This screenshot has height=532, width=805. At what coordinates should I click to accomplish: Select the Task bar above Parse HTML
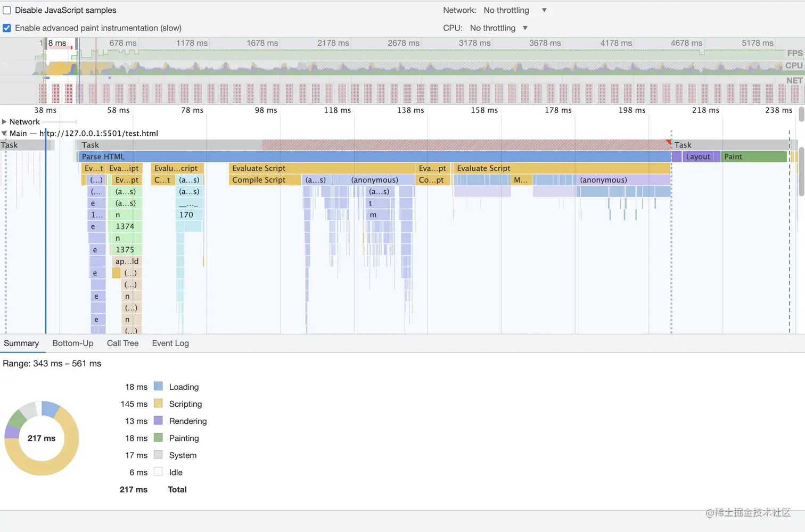(x=374, y=145)
